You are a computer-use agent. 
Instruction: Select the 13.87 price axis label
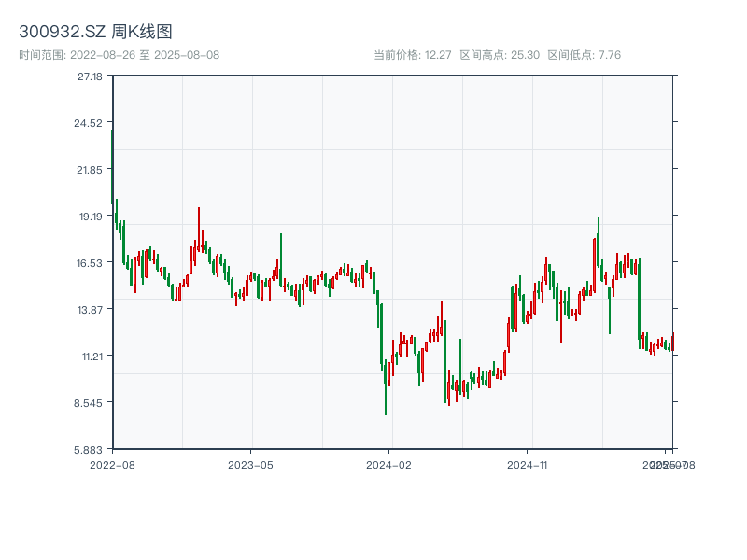click(91, 309)
